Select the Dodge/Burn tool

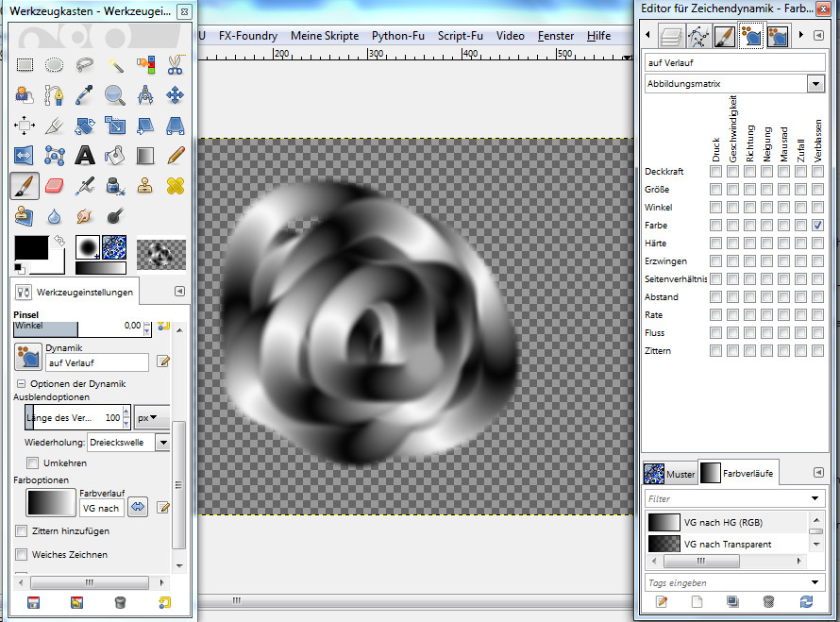point(115,216)
